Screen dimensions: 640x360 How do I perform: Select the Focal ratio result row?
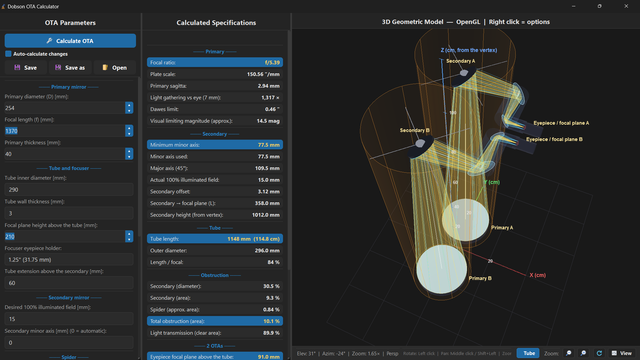(215, 62)
